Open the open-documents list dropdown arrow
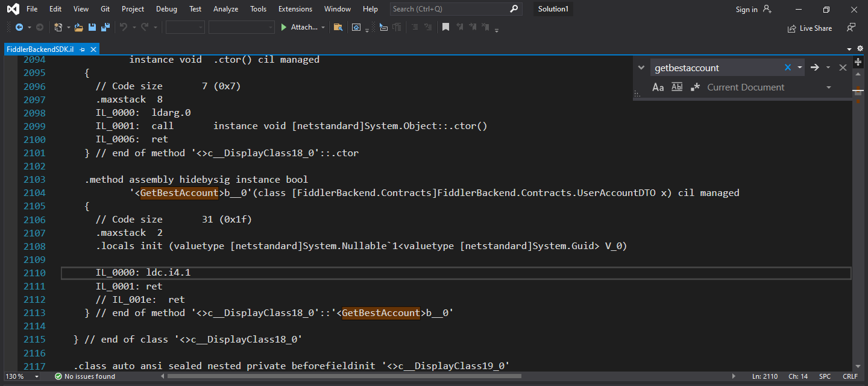This screenshot has height=386, width=868. click(849, 49)
